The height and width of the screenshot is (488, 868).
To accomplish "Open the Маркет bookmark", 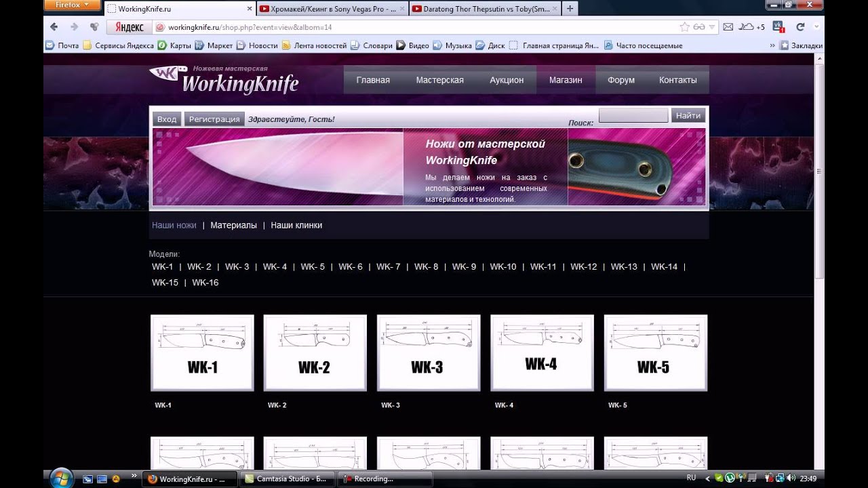I will pyautogui.click(x=214, y=45).
